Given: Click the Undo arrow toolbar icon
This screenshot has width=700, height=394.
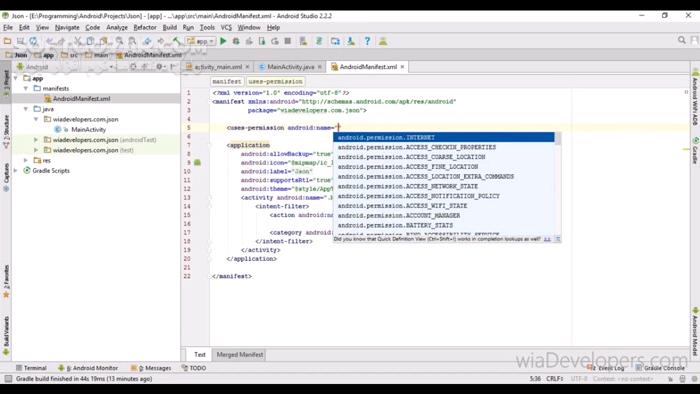Looking at the screenshot, I should 50,41.
